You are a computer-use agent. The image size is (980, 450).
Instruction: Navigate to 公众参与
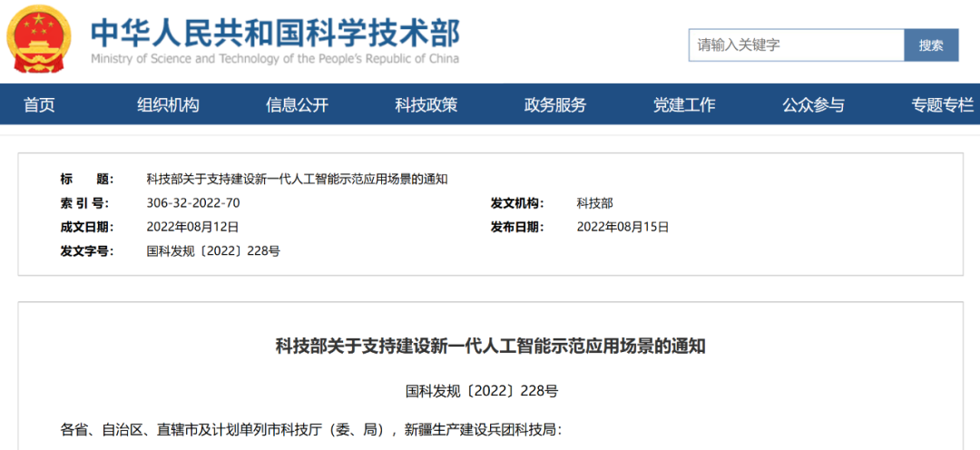[x=813, y=105]
